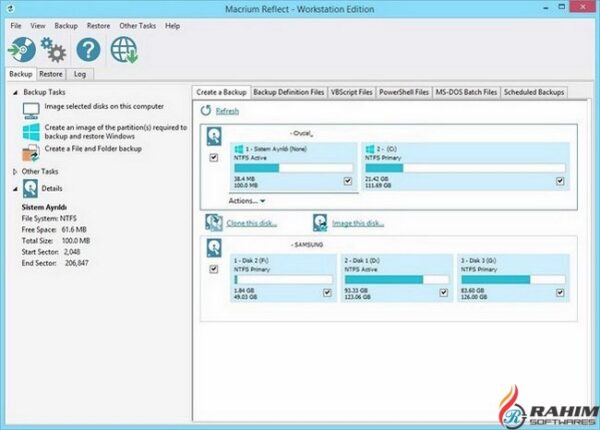Screen dimensions: 600x430
Task: Open the File menu
Action: 16,26
